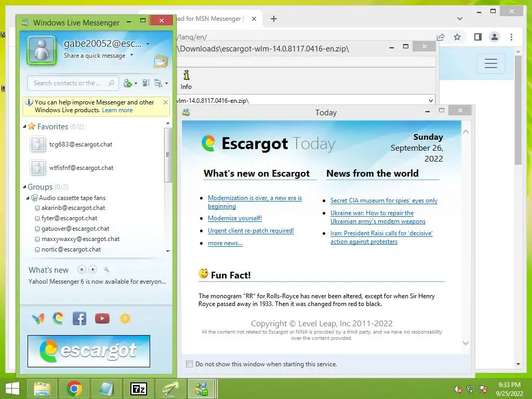Open the Facebook tab icon
Screen dimensions: 532x399
coord(79,318)
